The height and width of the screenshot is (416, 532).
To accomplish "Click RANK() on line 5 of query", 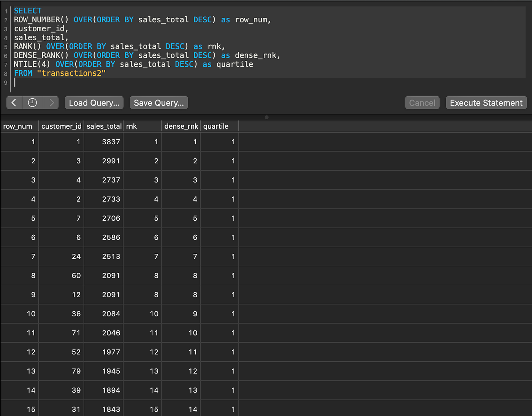I will click(27, 46).
